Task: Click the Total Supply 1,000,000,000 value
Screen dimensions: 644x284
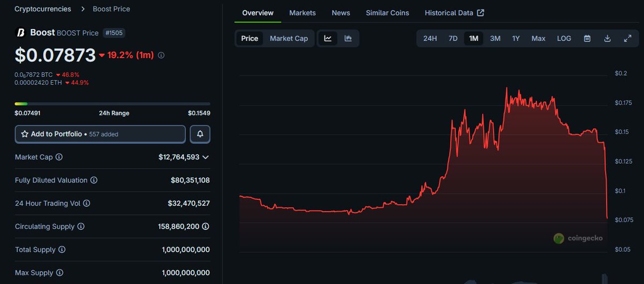Action: [186, 250]
